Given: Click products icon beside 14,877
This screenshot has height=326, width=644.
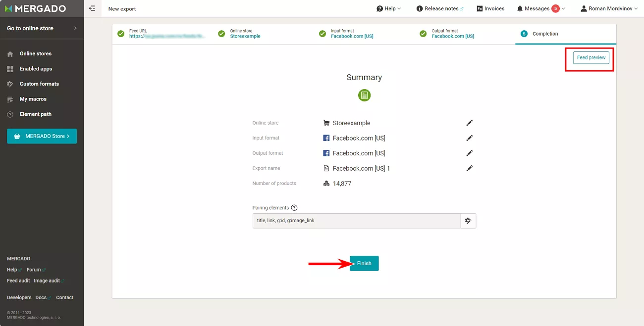Looking at the screenshot, I should tap(326, 184).
